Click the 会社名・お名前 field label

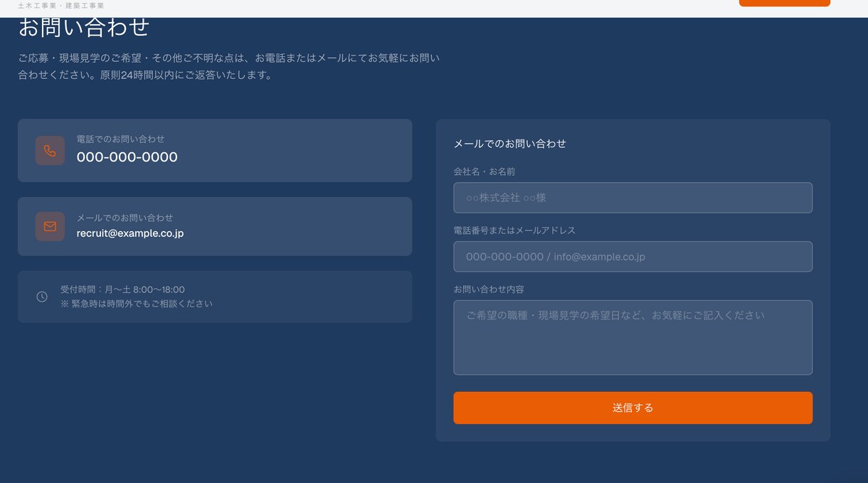[485, 171]
